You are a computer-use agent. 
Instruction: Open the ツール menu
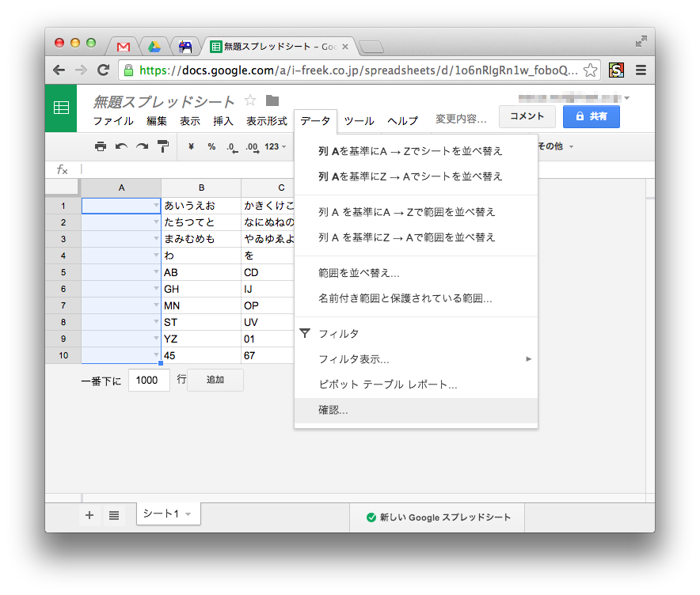(359, 121)
